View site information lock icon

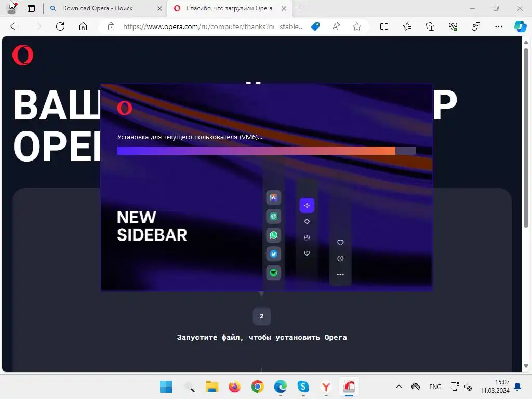(x=111, y=26)
